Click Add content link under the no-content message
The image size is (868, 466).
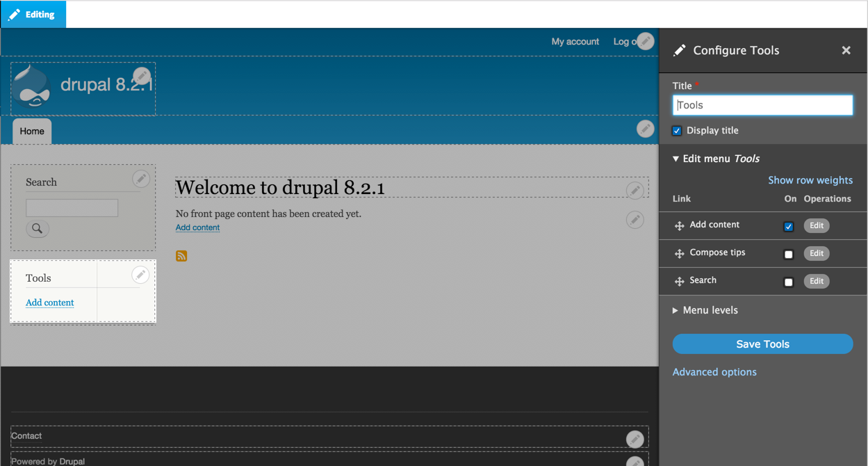tap(197, 227)
